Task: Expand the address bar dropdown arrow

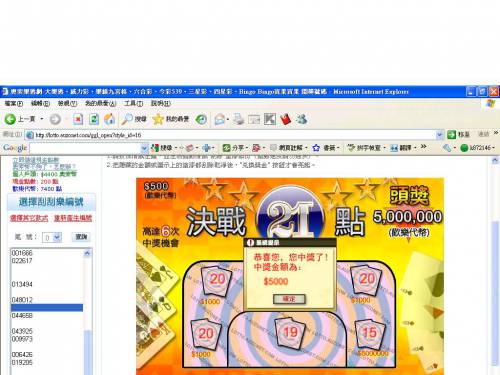Action: [x=439, y=135]
